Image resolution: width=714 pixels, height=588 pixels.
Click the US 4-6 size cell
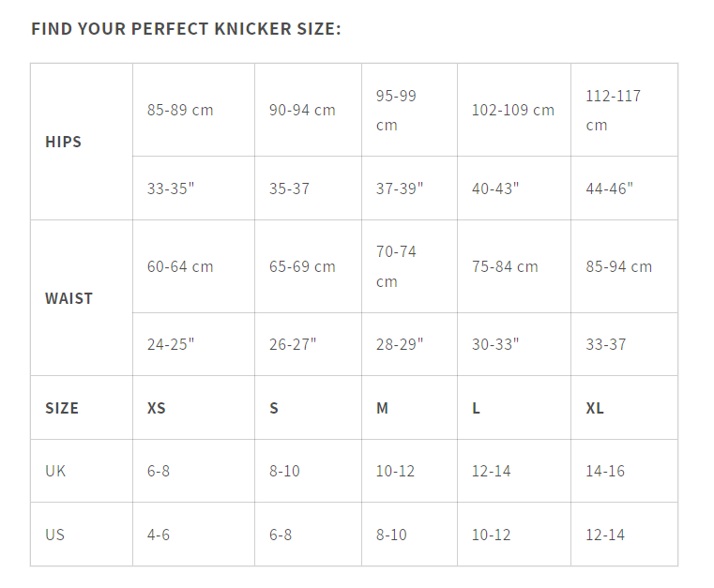[x=159, y=535]
